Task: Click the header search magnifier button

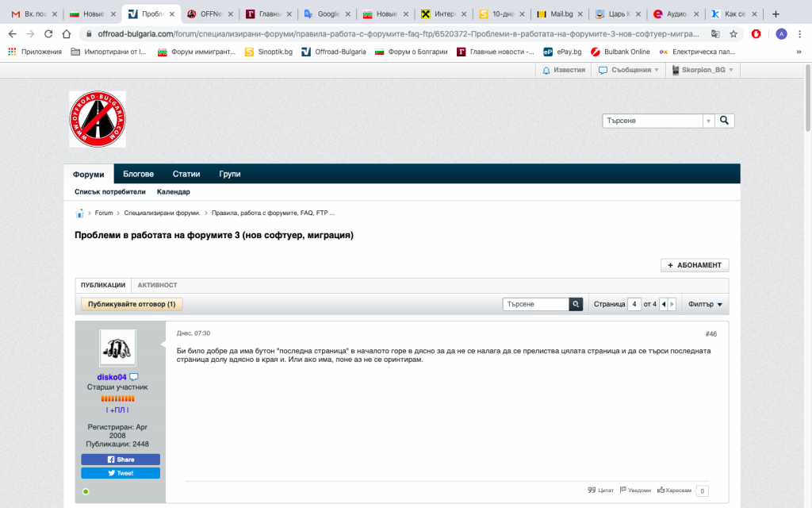Action: [x=725, y=121]
